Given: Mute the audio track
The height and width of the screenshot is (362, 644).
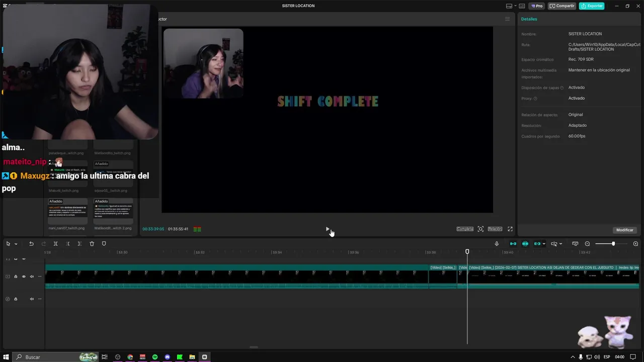Looking at the screenshot, I should click(x=32, y=299).
